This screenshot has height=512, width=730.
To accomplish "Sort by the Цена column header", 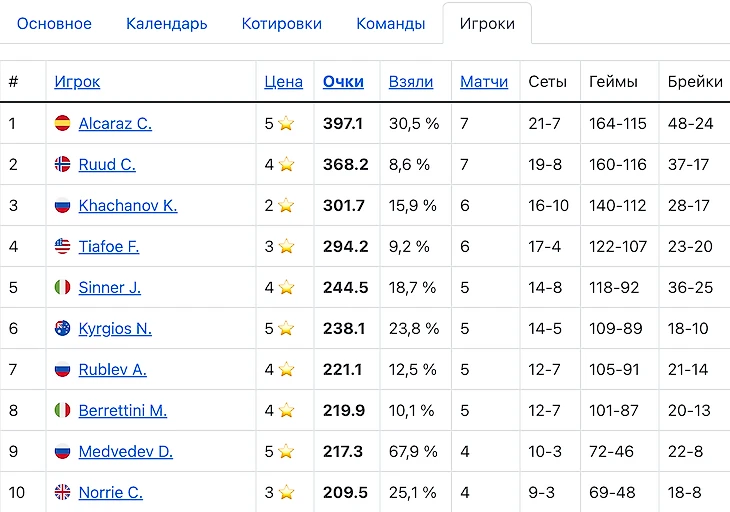I will 283,82.
